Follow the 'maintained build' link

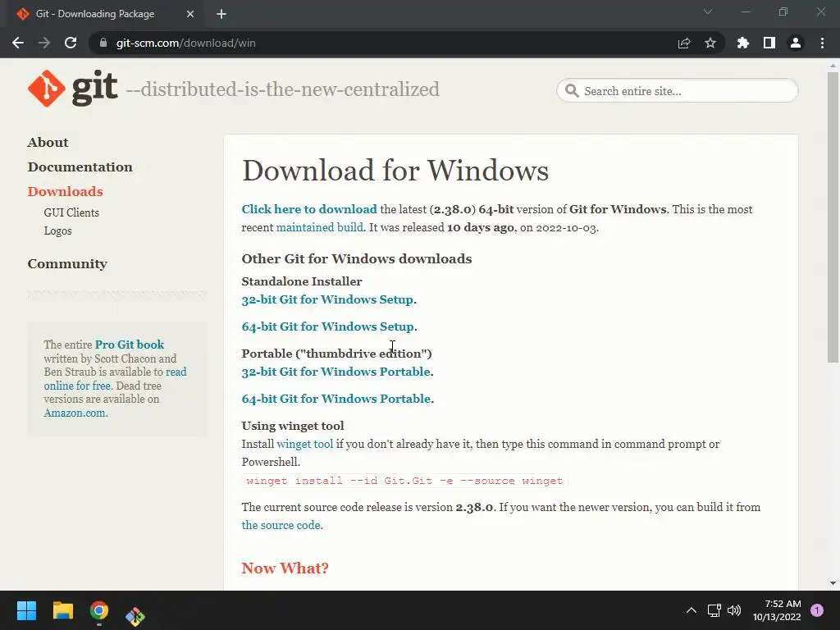pyautogui.click(x=319, y=227)
